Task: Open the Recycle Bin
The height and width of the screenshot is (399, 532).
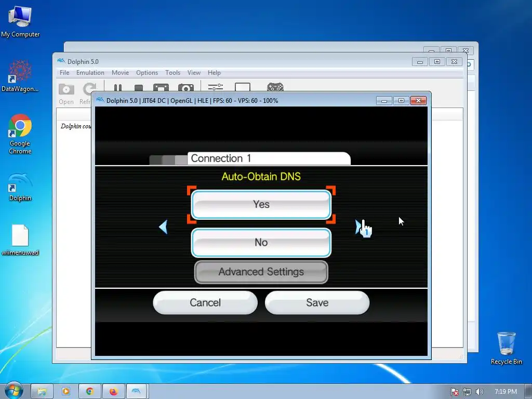Action: click(506, 348)
